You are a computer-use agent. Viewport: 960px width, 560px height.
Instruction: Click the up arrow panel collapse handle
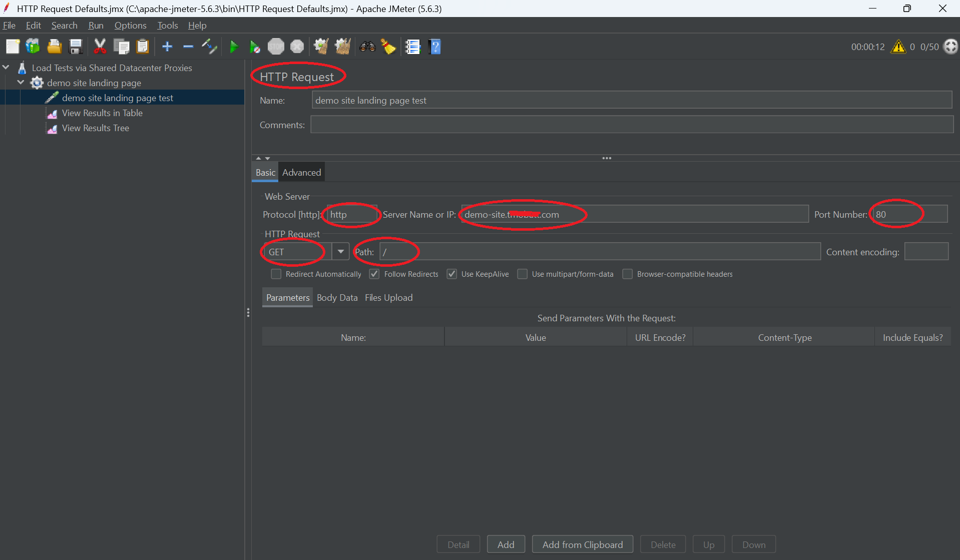coord(258,158)
